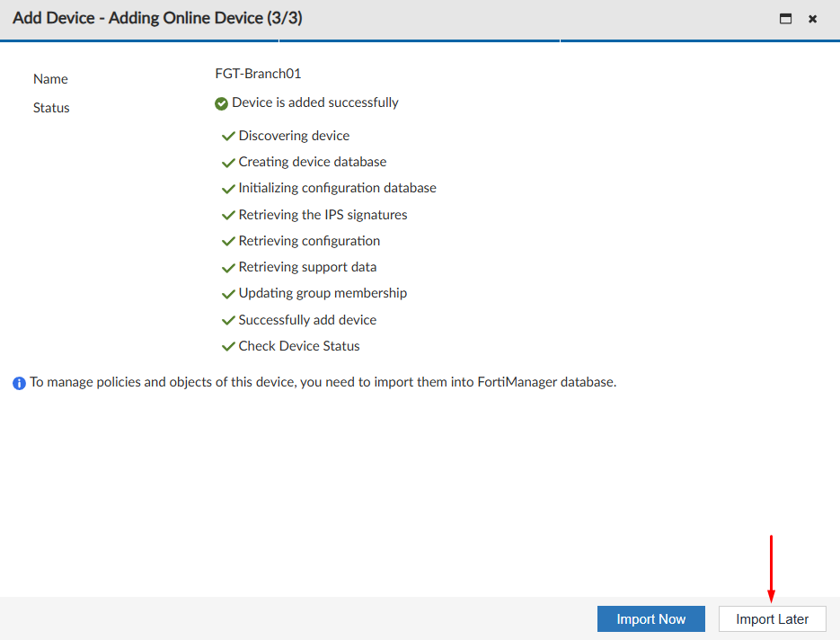Image resolution: width=840 pixels, height=640 pixels.
Task: Select the device name FGT-Branch01
Action: click(x=258, y=74)
